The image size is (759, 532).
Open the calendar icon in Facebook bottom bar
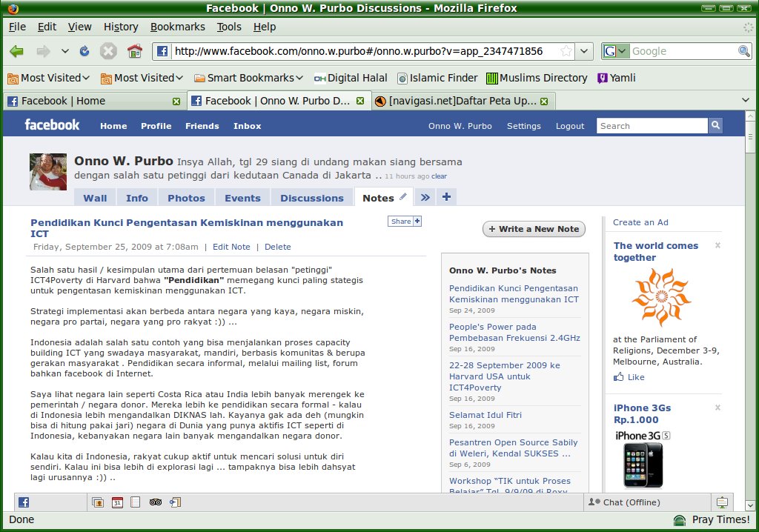click(117, 502)
